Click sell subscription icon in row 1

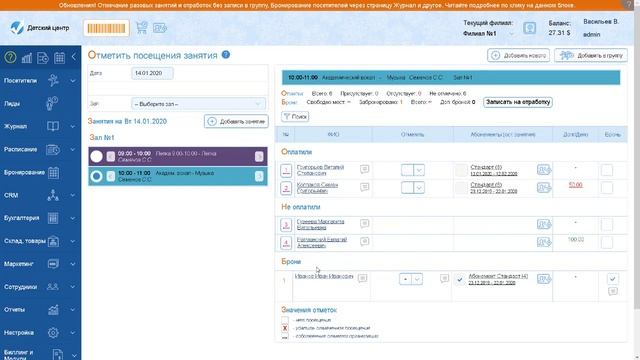point(544,169)
